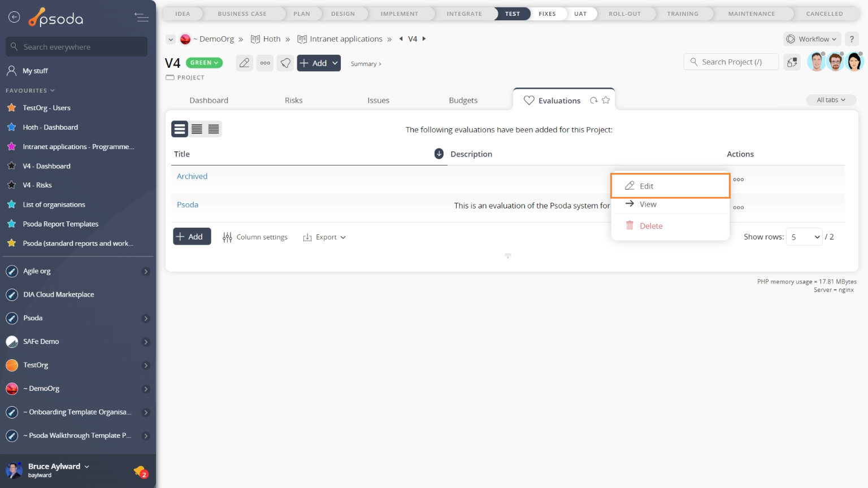Viewport: 868px width, 488px height.
Task: Open DIA Cloud Marketplace
Action: [58, 295]
